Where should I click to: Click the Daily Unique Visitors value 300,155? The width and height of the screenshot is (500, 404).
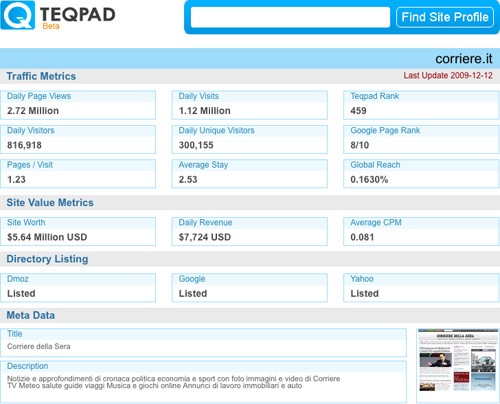click(x=196, y=145)
